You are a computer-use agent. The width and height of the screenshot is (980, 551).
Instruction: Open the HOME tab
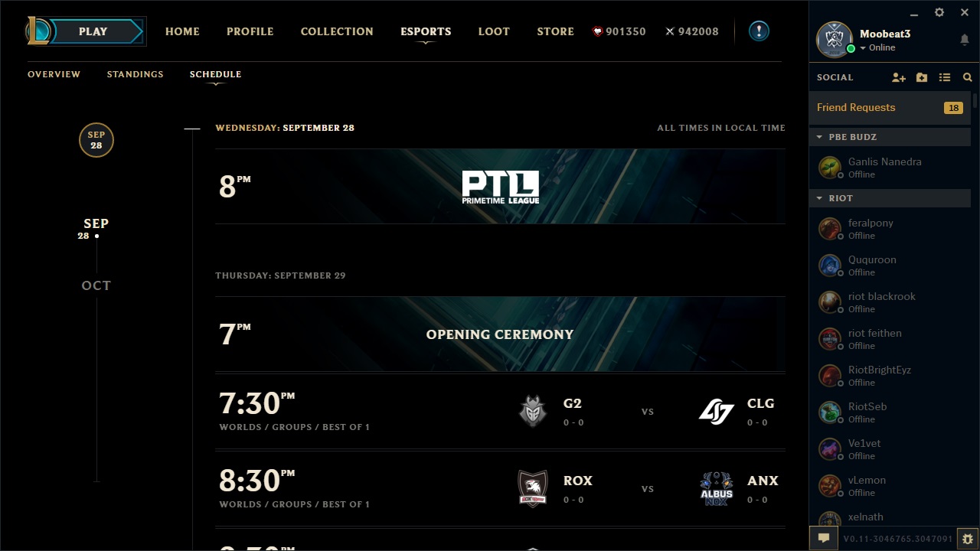click(182, 31)
